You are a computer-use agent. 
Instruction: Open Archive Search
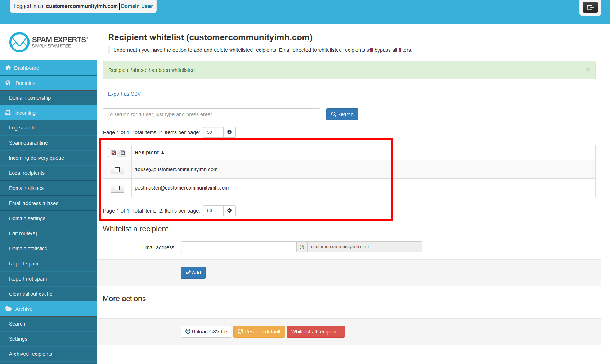point(49,324)
